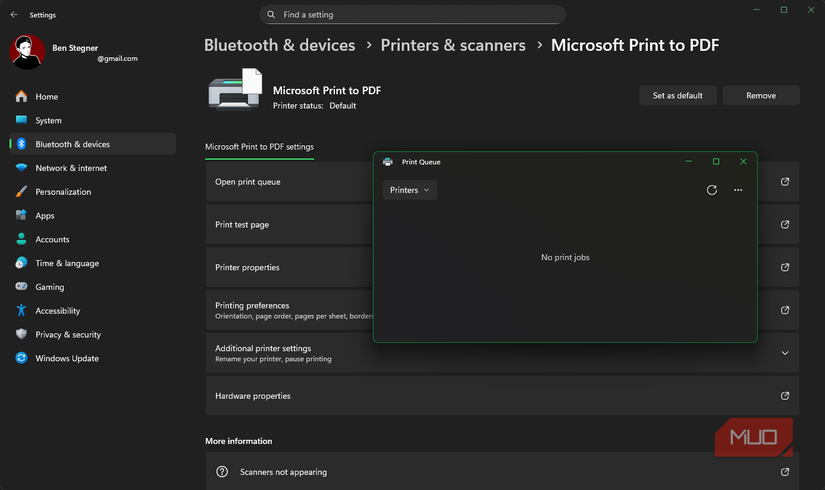
Task: Click the Gaming controller icon
Action: click(21, 286)
